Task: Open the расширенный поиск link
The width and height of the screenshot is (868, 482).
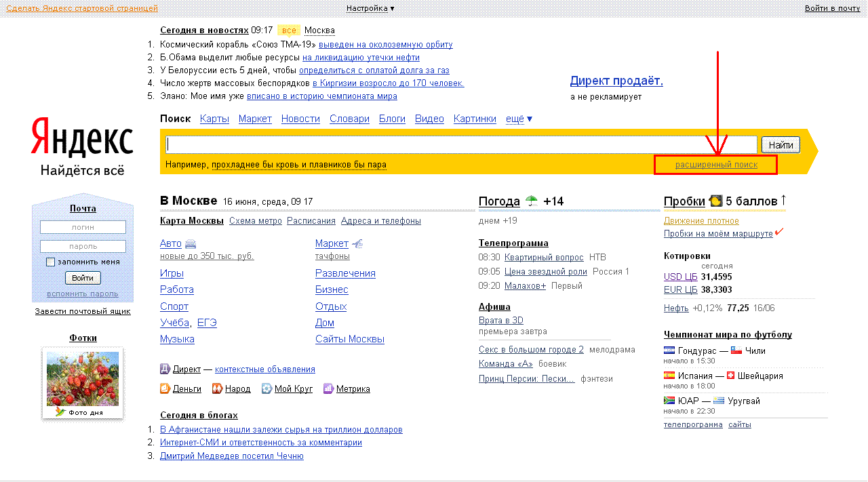Action: point(716,165)
